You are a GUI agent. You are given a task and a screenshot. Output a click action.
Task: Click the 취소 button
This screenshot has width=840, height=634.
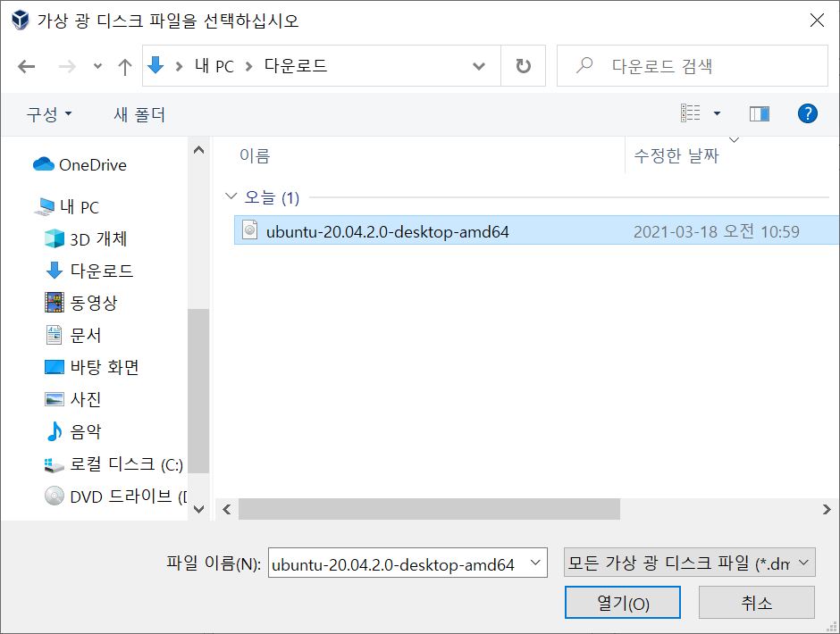(756, 603)
